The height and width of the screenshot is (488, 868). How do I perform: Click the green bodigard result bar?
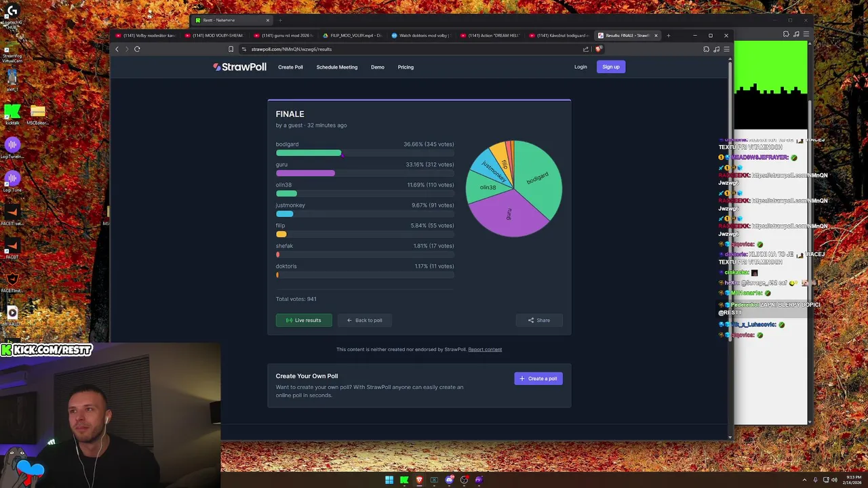309,153
